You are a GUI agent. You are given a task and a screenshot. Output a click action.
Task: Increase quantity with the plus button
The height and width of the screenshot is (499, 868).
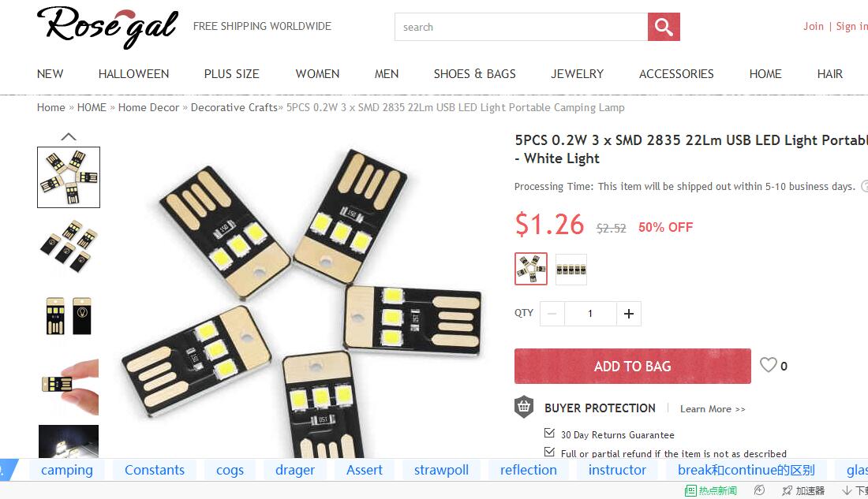pos(629,314)
